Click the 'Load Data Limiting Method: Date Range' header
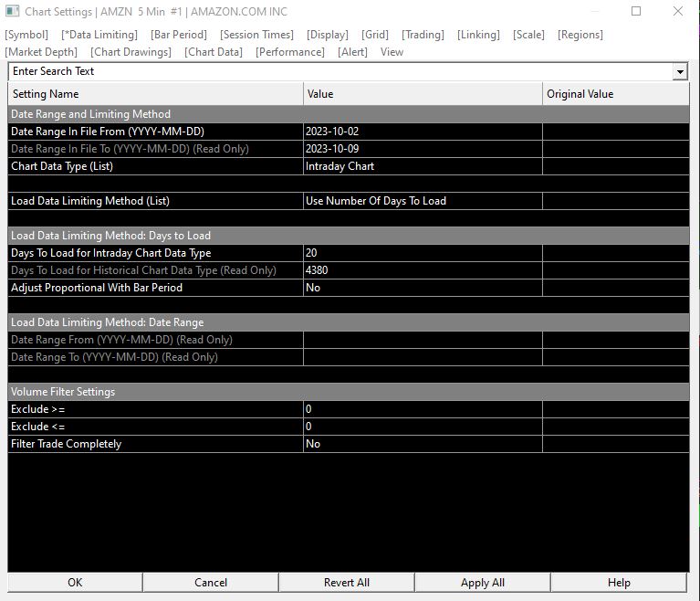Viewport: 700px width, 601px height. pyautogui.click(x=349, y=322)
